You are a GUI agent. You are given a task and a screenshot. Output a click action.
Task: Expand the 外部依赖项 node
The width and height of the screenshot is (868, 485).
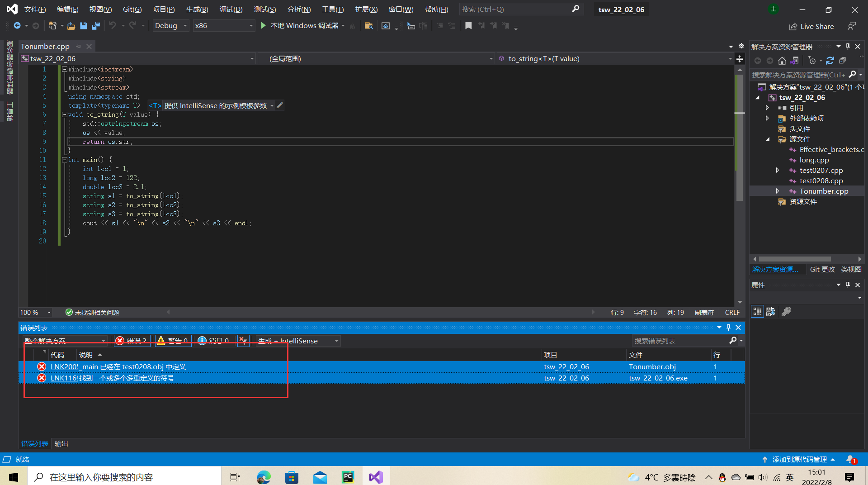pyautogui.click(x=767, y=118)
